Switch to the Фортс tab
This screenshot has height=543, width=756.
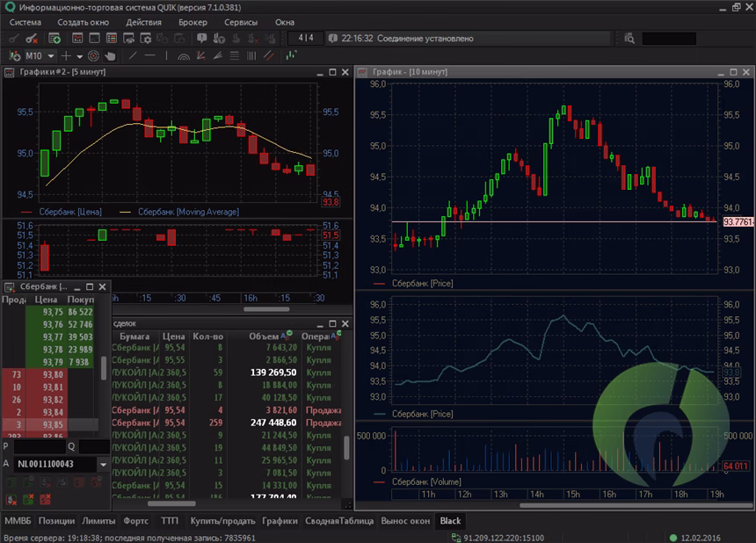pos(136,521)
